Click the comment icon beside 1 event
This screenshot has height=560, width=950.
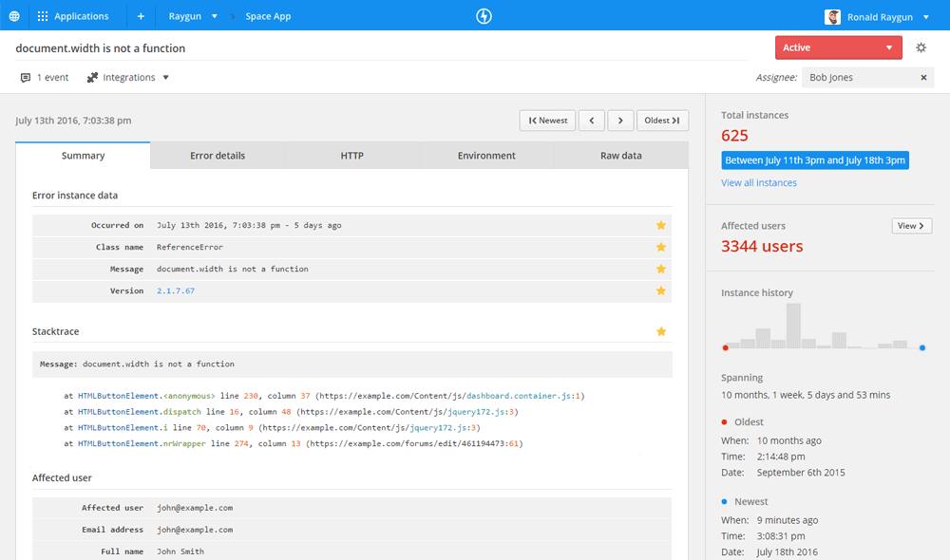coord(26,78)
